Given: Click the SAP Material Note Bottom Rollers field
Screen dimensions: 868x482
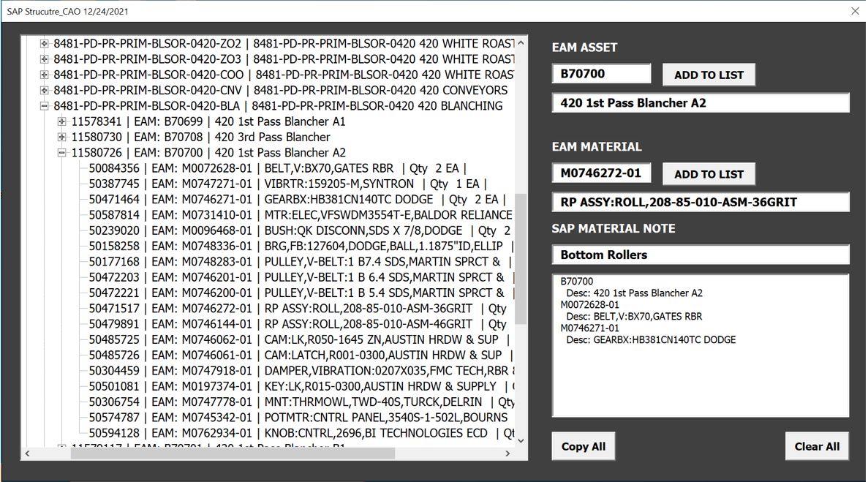Looking at the screenshot, I should 700,255.
